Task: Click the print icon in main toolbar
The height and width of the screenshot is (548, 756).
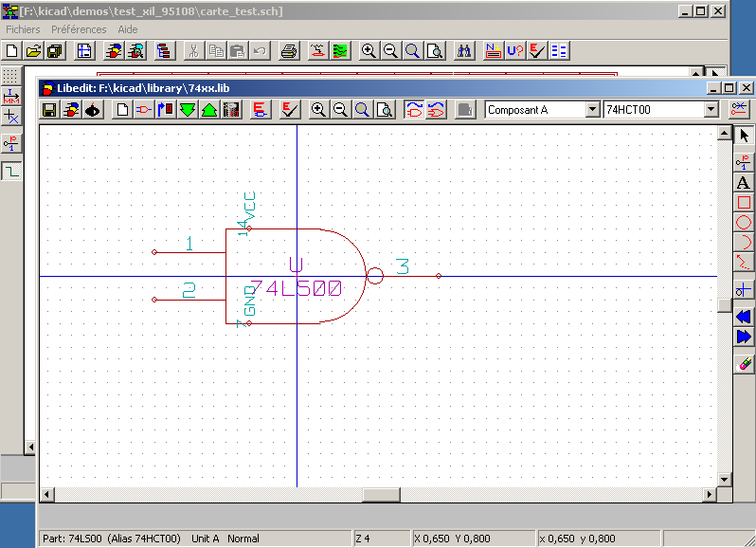Action: coord(290,51)
